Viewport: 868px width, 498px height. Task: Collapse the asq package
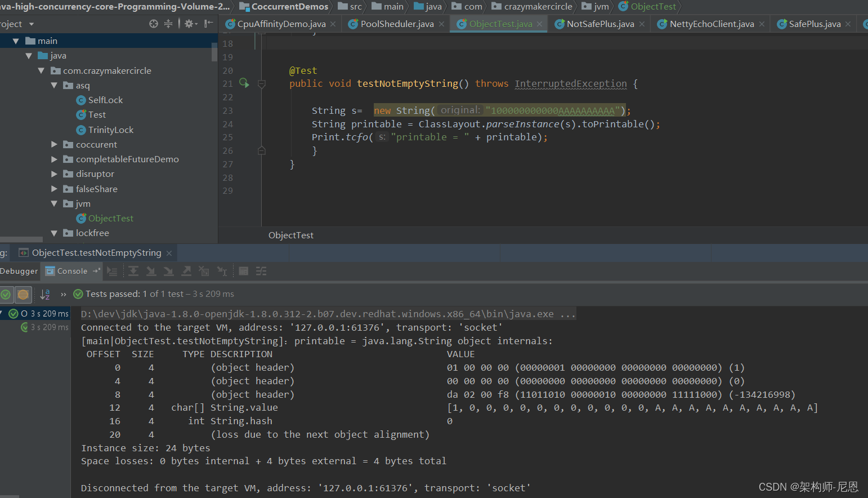tap(54, 86)
